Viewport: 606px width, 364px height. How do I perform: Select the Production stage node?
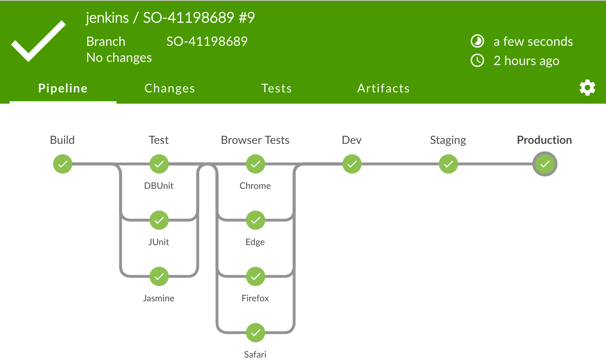(545, 164)
